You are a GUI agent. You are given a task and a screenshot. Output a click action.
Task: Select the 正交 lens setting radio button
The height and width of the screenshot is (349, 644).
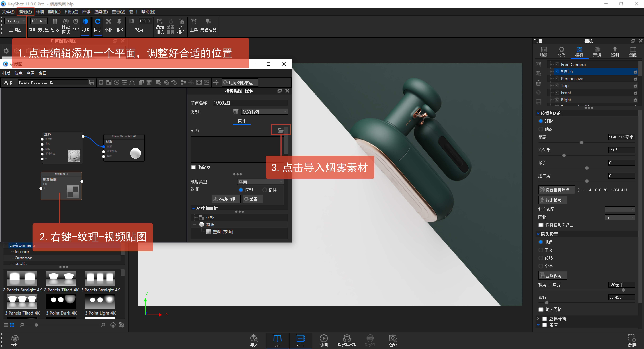[x=541, y=250]
